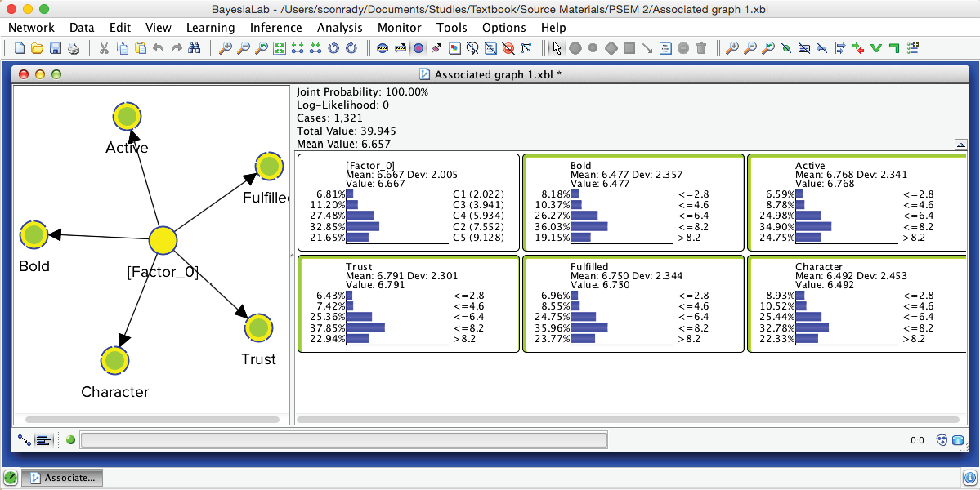The height and width of the screenshot is (490, 980).
Task: Click the New network icon
Action: point(20,48)
